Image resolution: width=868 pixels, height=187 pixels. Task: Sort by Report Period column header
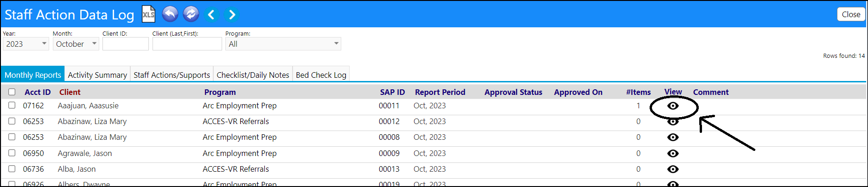pyautogui.click(x=440, y=92)
